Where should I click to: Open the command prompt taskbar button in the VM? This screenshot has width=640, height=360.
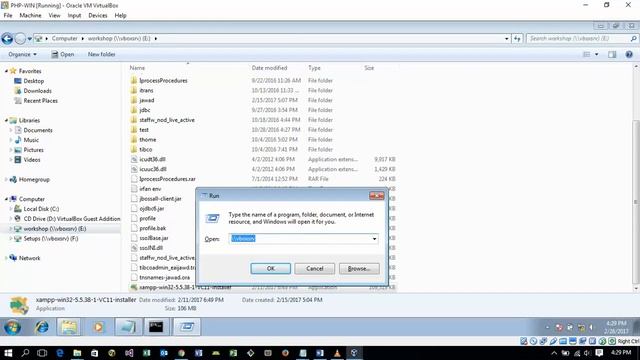pos(156,327)
